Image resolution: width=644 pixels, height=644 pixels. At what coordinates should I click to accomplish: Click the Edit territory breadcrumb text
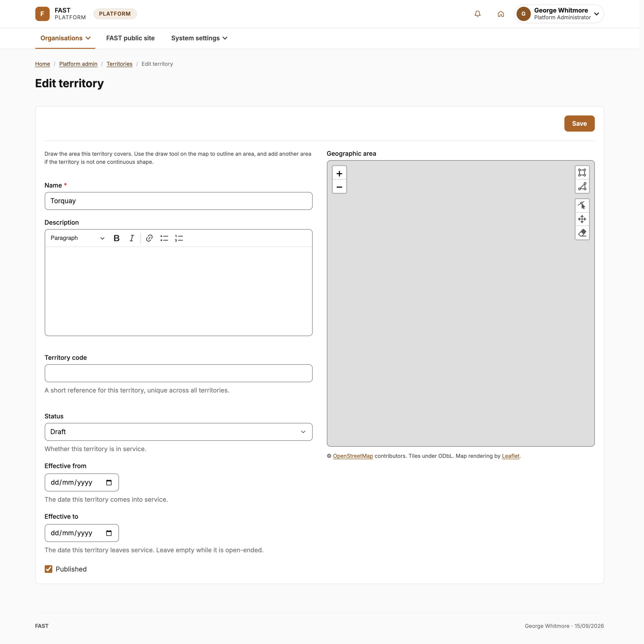coord(157,64)
